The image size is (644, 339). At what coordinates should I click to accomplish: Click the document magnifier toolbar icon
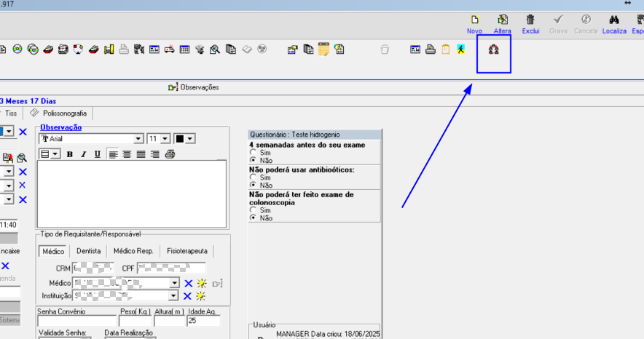(215, 49)
